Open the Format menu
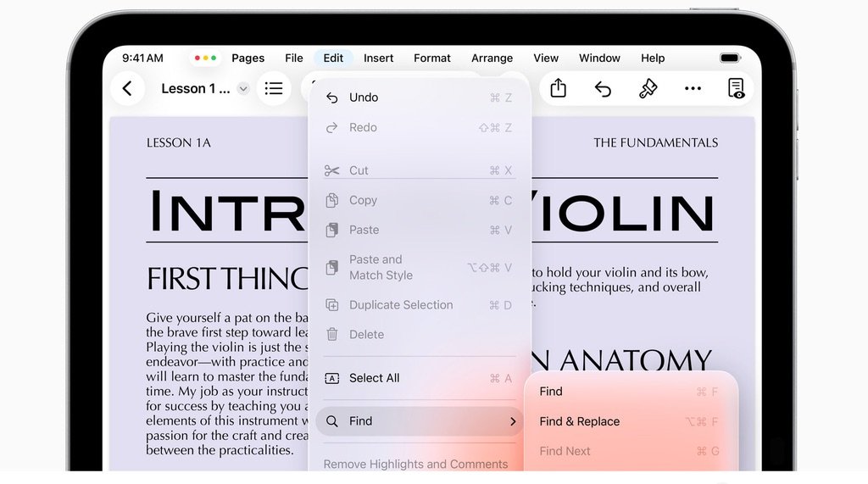This screenshot has height=484, width=868. click(x=432, y=58)
